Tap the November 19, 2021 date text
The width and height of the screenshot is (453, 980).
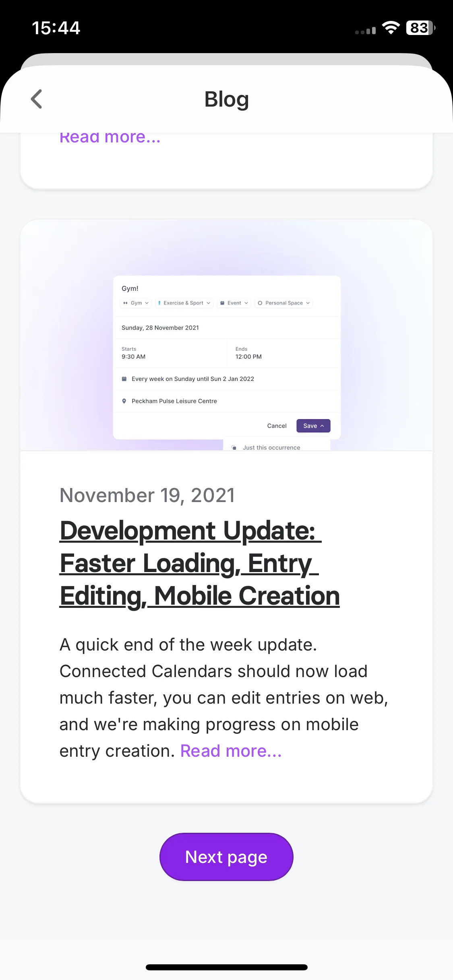point(147,495)
